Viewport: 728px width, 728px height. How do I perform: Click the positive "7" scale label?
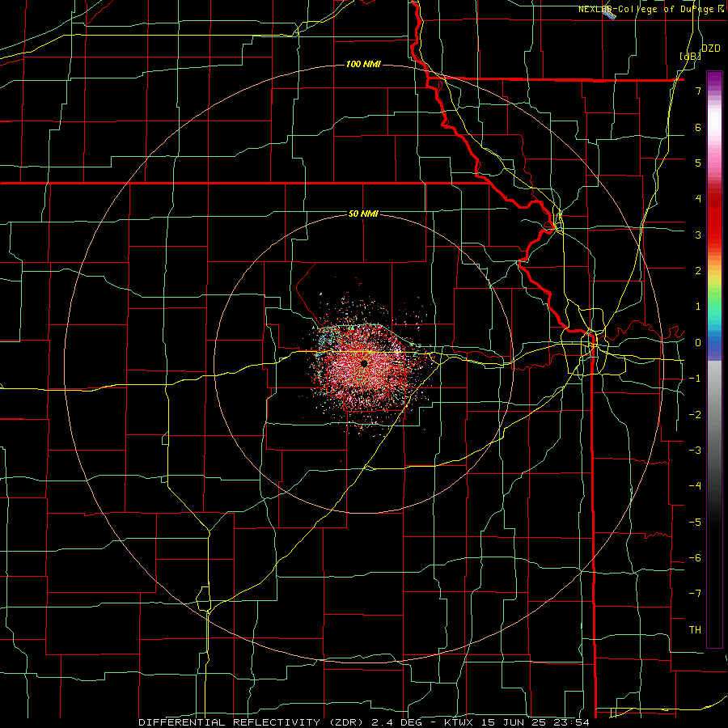(x=698, y=91)
